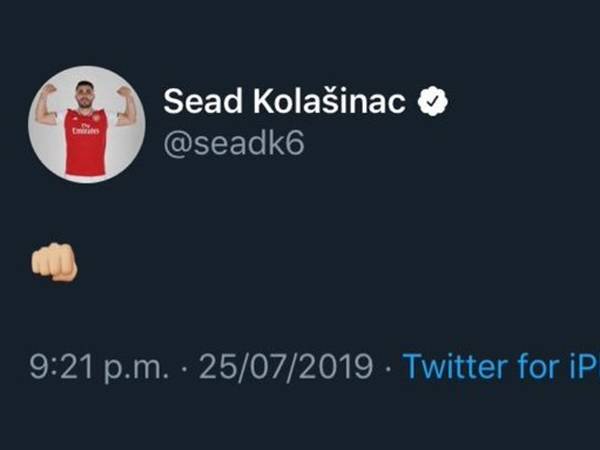Screen dimensions: 600x450
Task: Tap the oncoming fist emoji in the tweet
Action: click(55, 262)
